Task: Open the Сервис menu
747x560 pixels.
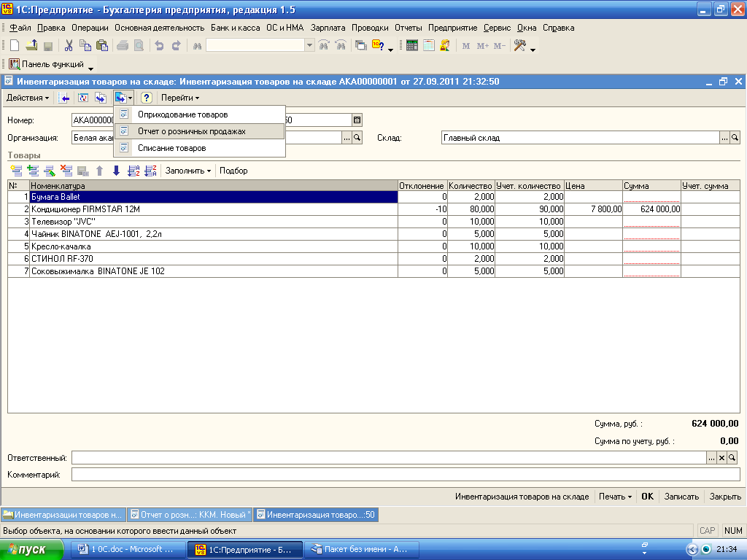Action: coord(497,28)
